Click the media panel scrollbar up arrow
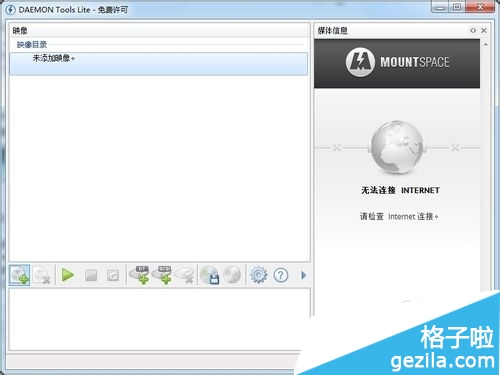The image size is (500, 375). coord(486,44)
